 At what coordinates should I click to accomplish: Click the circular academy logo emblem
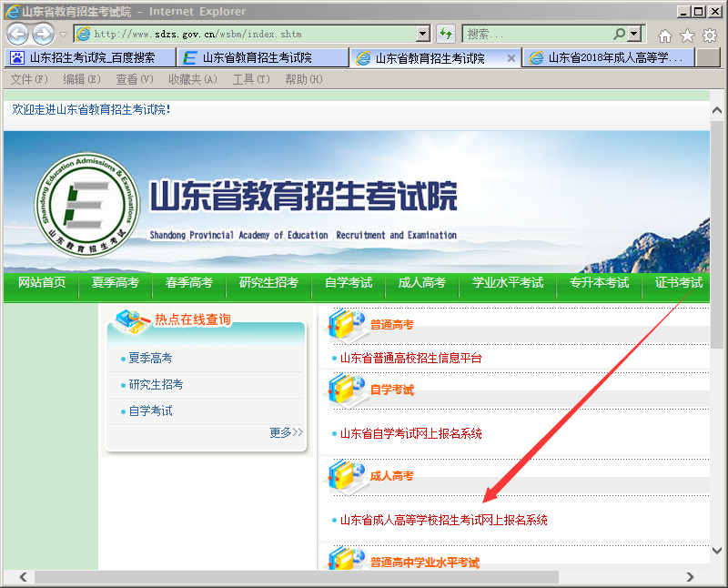[87, 205]
